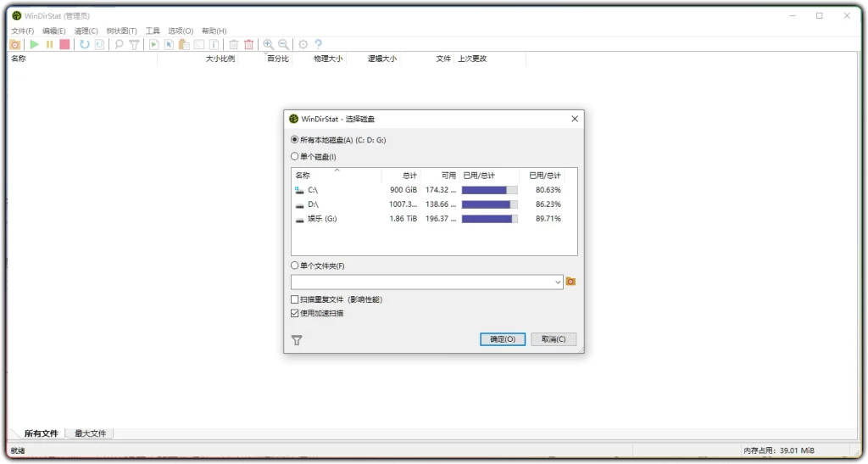The image size is (868, 464).
Task: Click the D:\ usage progress bar
Action: coord(490,204)
